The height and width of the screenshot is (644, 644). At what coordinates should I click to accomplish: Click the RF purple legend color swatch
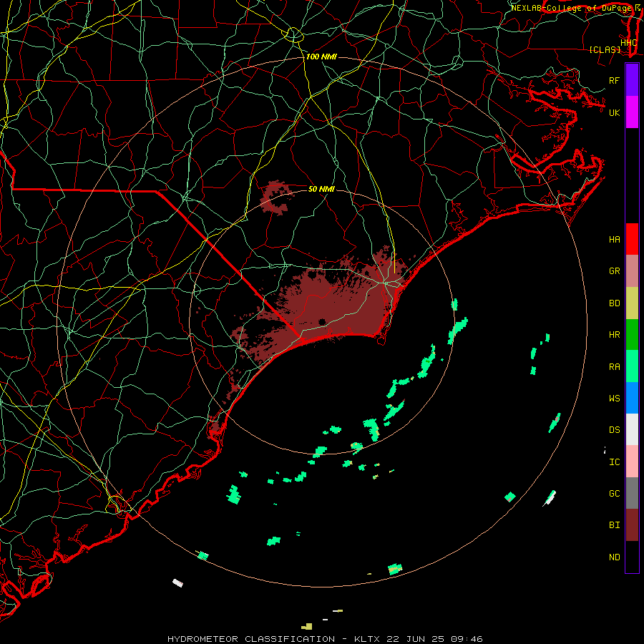click(632, 80)
